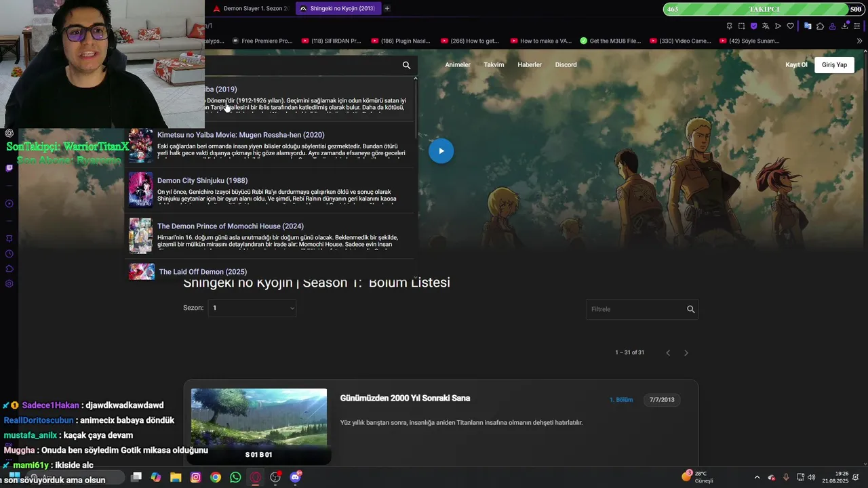The image size is (868, 488).
Task: Open Free Premiere Pro bookmark
Action: (262, 41)
